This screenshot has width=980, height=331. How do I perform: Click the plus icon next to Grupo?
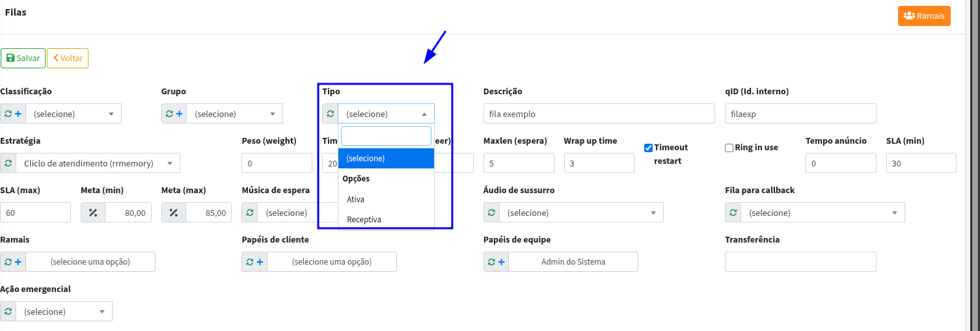[179, 114]
